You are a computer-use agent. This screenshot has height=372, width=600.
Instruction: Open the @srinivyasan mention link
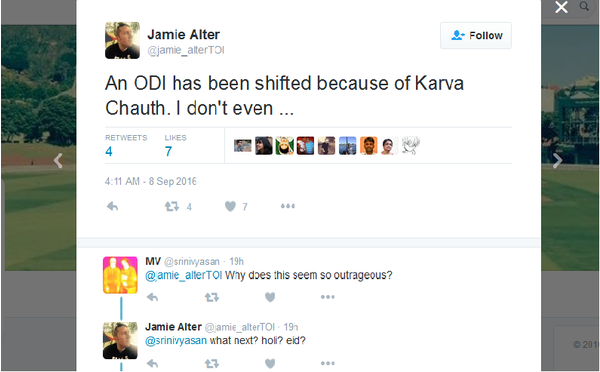[176, 340]
